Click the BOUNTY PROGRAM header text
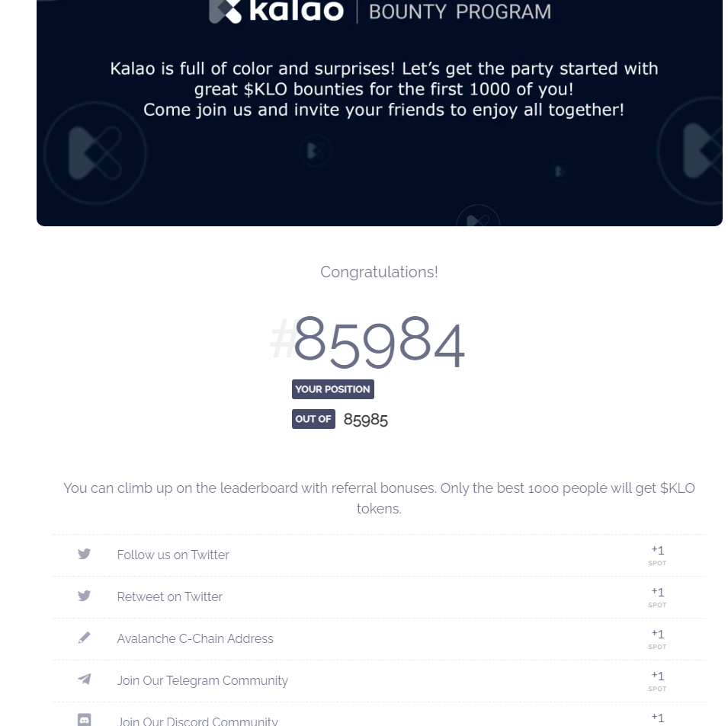 click(460, 12)
